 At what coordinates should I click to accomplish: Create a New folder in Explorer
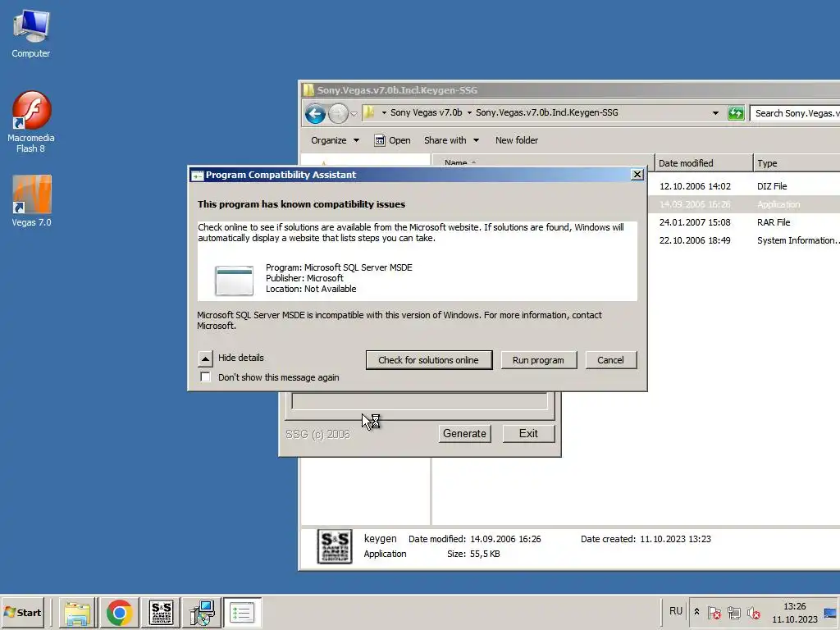tap(517, 140)
